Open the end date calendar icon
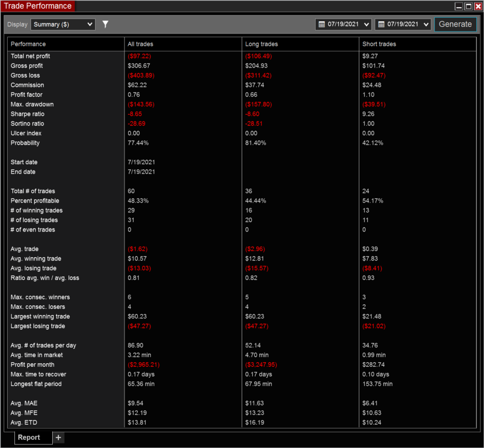This screenshot has height=448, width=484. click(x=381, y=24)
